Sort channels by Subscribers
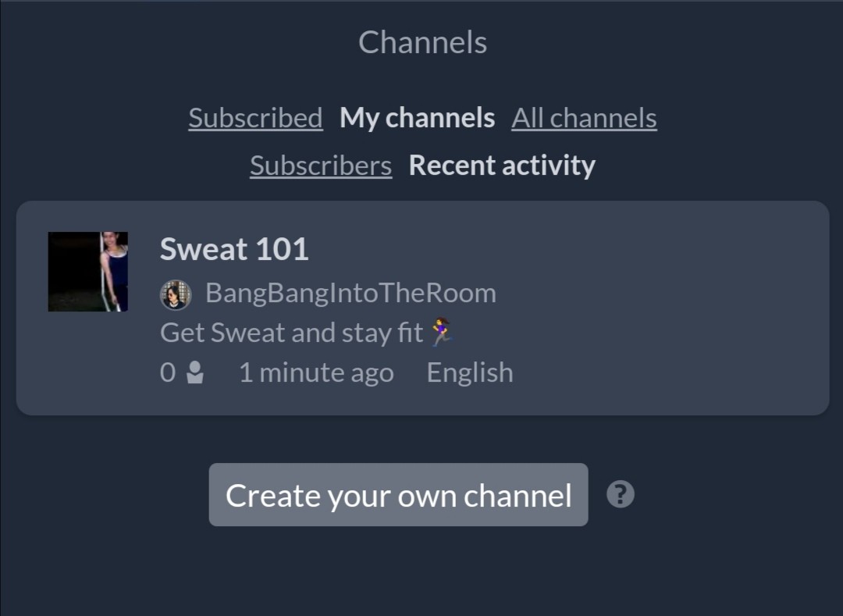The image size is (843, 616). pyautogui.click(x=321, y=165)
